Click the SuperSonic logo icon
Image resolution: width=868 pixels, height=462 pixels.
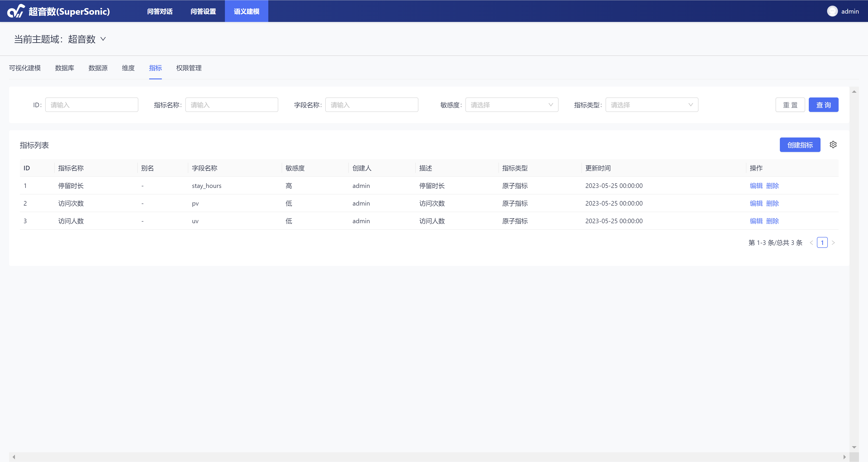click(16, 11)
